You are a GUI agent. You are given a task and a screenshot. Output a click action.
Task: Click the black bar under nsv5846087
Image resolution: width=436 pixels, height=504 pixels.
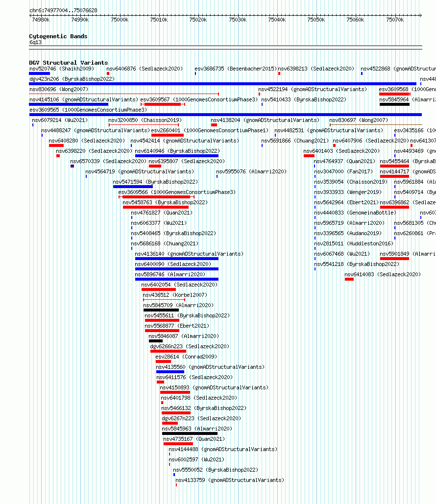pos(156,341)
